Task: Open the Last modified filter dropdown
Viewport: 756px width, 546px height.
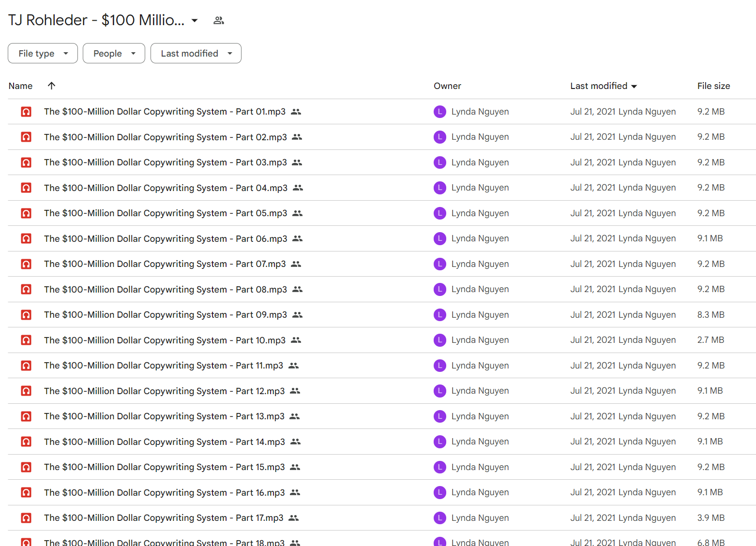Action: [196, 53]
